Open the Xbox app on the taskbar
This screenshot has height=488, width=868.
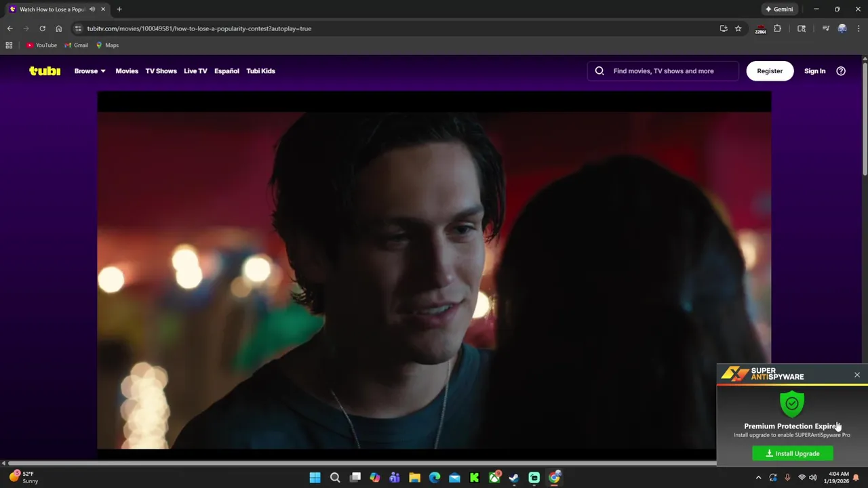point(494,477)
